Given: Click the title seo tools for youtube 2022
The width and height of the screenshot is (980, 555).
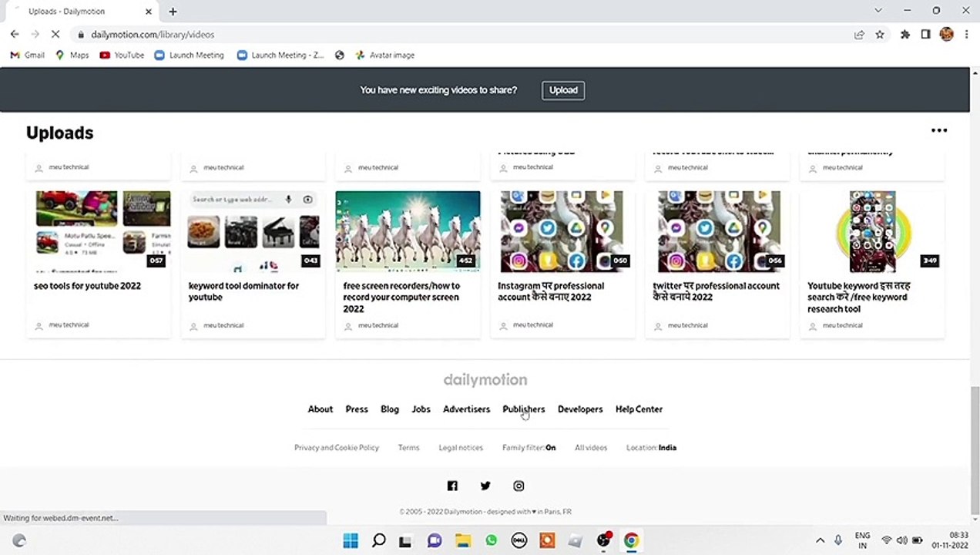Looking at the screenshot, I should tap(87, 286).
